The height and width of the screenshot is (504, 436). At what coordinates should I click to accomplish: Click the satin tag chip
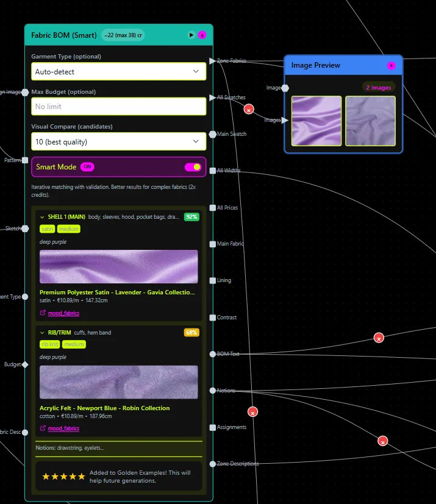coord(48,229)
